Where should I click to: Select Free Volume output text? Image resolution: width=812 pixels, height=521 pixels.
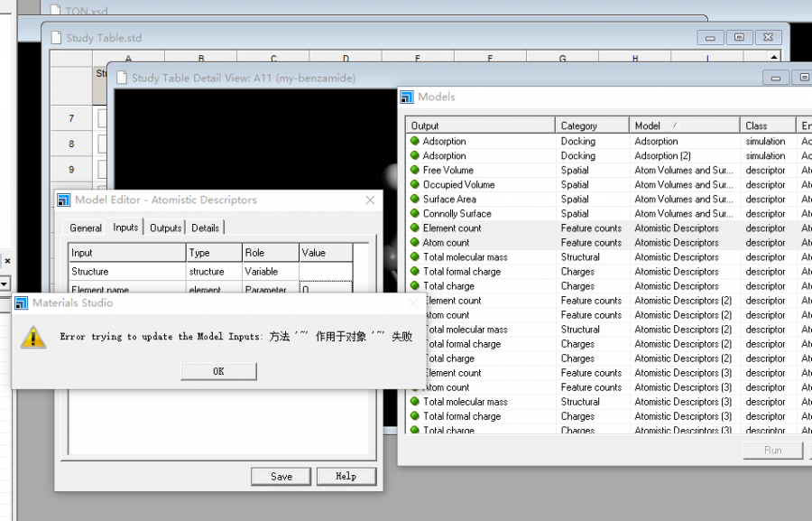(x=448, y=170)
